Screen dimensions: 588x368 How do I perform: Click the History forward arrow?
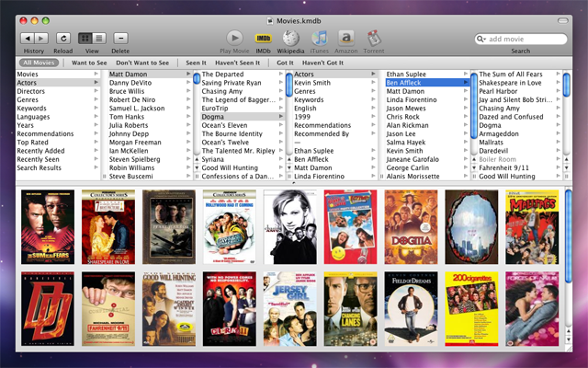(41, 38)
